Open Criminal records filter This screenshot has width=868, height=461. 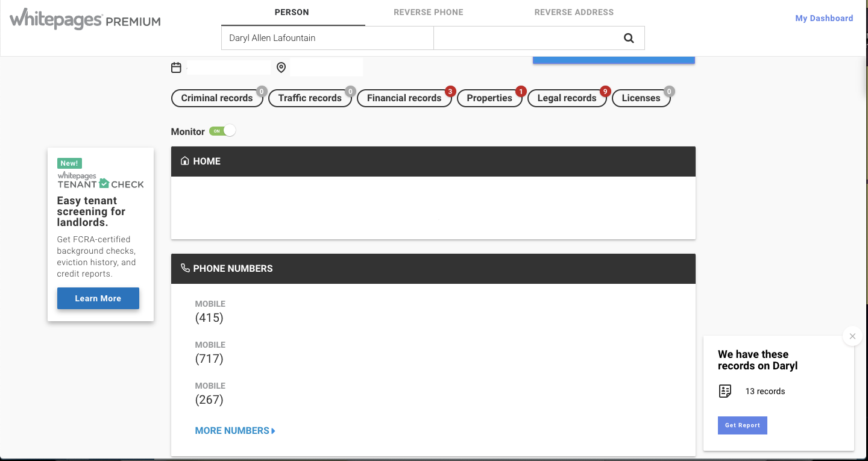(217, 98)
